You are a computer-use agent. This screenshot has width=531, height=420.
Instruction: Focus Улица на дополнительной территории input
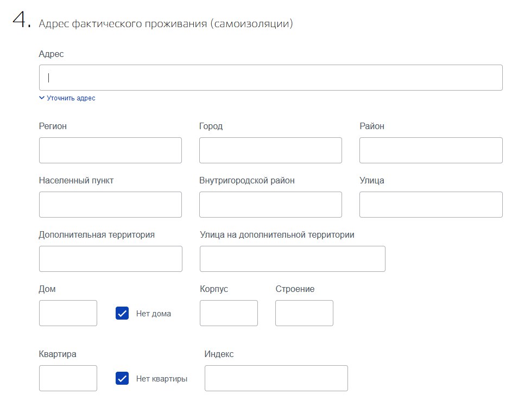[x=293, y=259]
